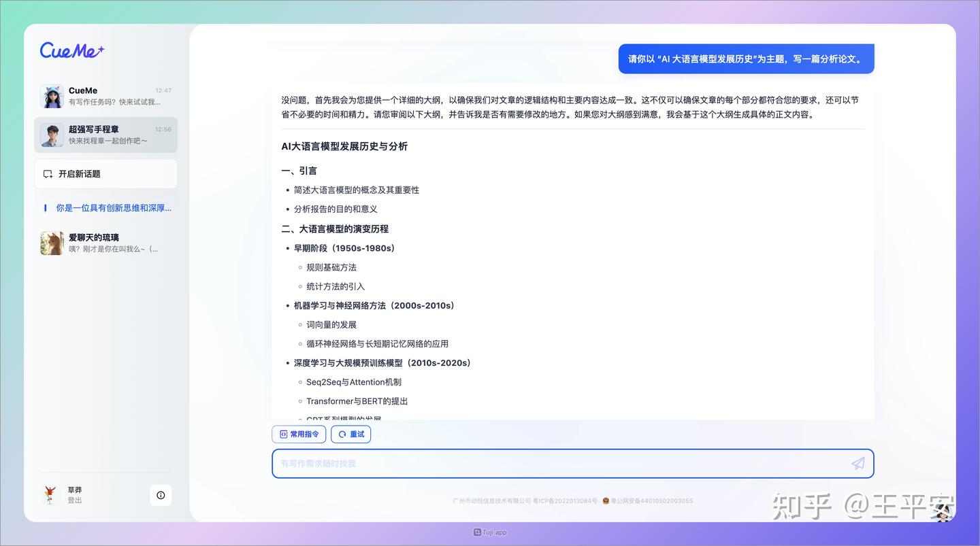Click the paper plane send icon
The height and width of the screenshot is (546, 980).
(x=857, y=463)
